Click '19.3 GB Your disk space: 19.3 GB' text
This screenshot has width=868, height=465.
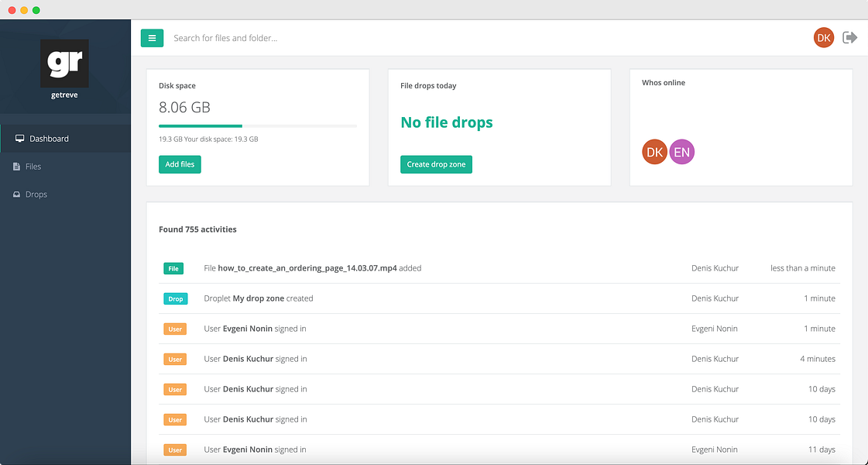[x=208, y=139]
